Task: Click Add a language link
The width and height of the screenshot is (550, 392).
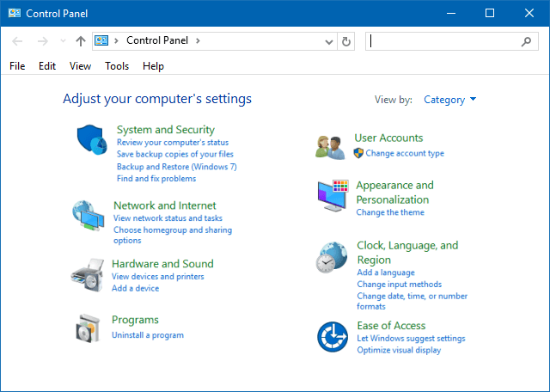Action: pos(386,273)
